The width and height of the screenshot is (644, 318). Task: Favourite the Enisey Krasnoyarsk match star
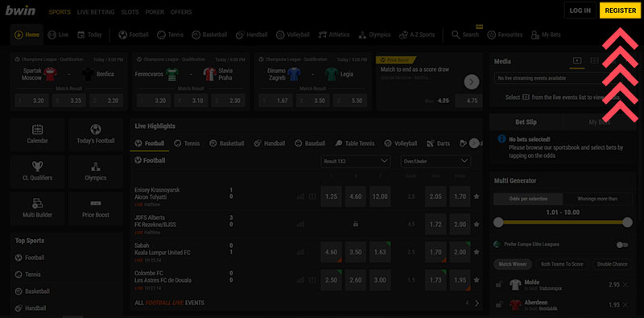[477, 196]
